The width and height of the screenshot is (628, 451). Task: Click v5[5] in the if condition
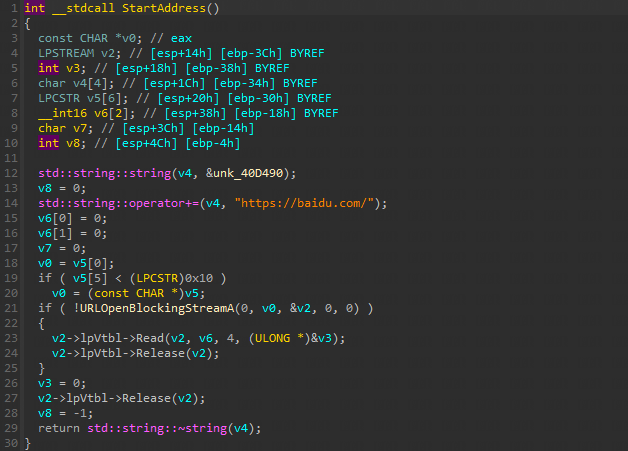coord(90,278)
